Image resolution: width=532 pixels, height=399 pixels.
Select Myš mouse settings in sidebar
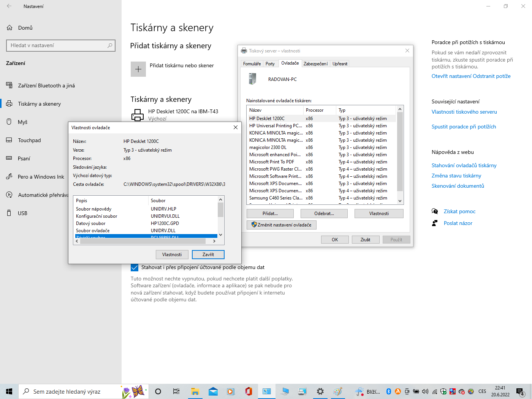point(22,122)
